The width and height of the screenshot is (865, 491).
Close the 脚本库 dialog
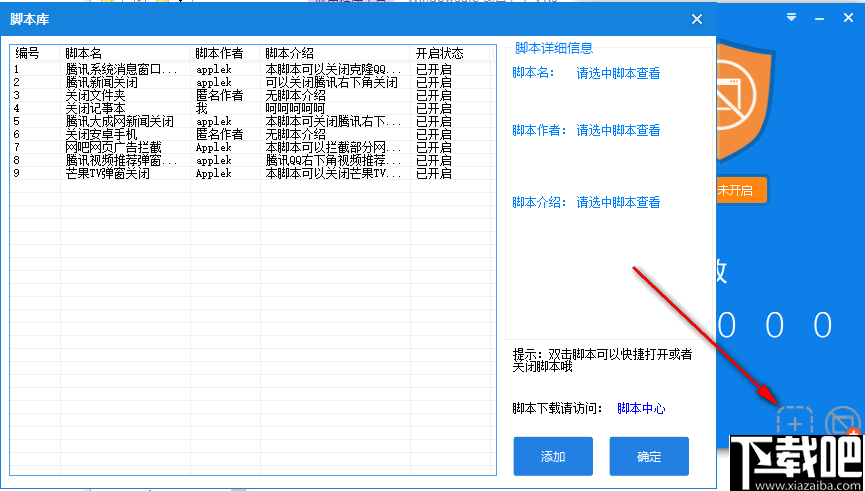point(697,19)
